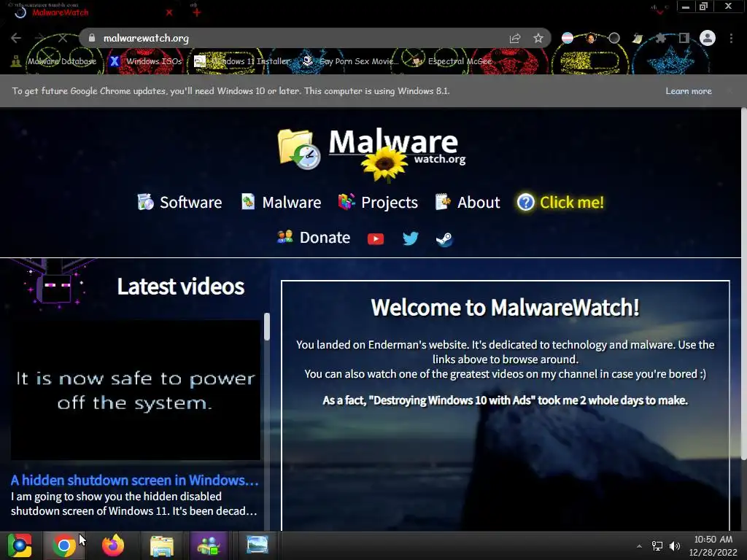Visit the YouTube channel via red icon
The image size is (747, 560).
(x=376, y=238)
